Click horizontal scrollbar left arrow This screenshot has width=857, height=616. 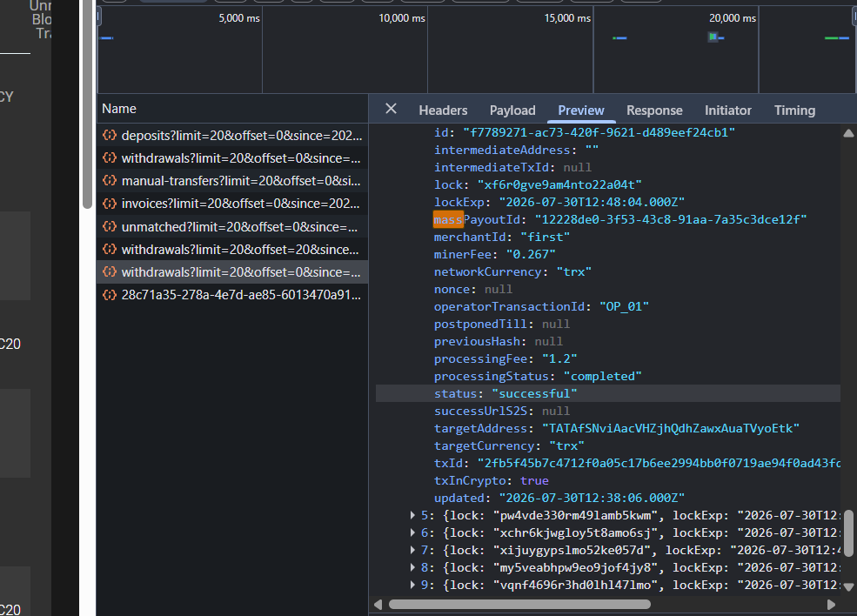378,605
